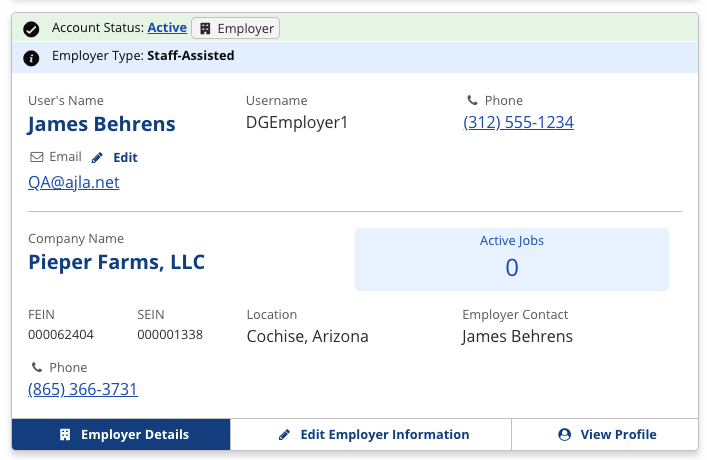The width and height of the screenshot is (707, 460).
Task: Open the View Profile tab
Action: [605, 434]
